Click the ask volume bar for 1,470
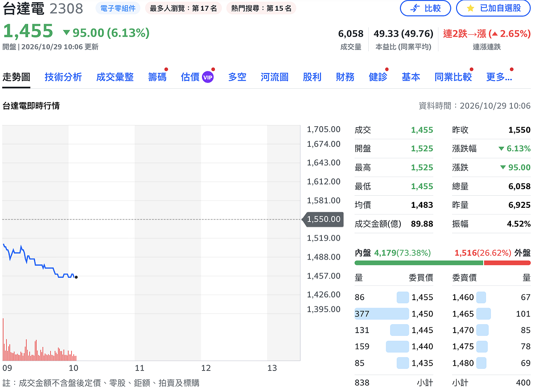The height and width of the screenshot is (392, 535). (482, 330)
